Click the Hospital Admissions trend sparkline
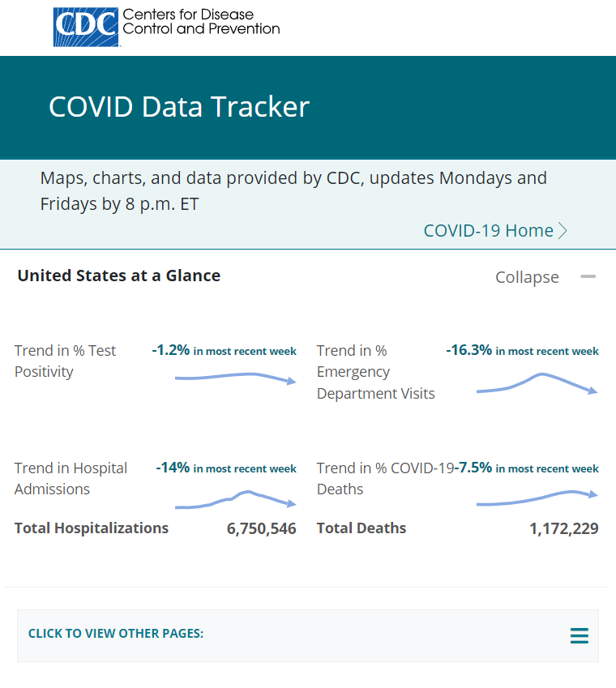Image resolution: width=616 pixels, height=688 pixels. pyautogui.click(x=235, y=498)
